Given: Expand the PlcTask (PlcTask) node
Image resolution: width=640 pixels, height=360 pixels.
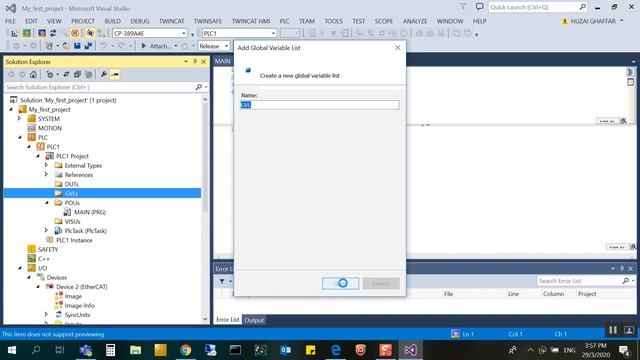Looking at the screenshot, I should point(47,231).
